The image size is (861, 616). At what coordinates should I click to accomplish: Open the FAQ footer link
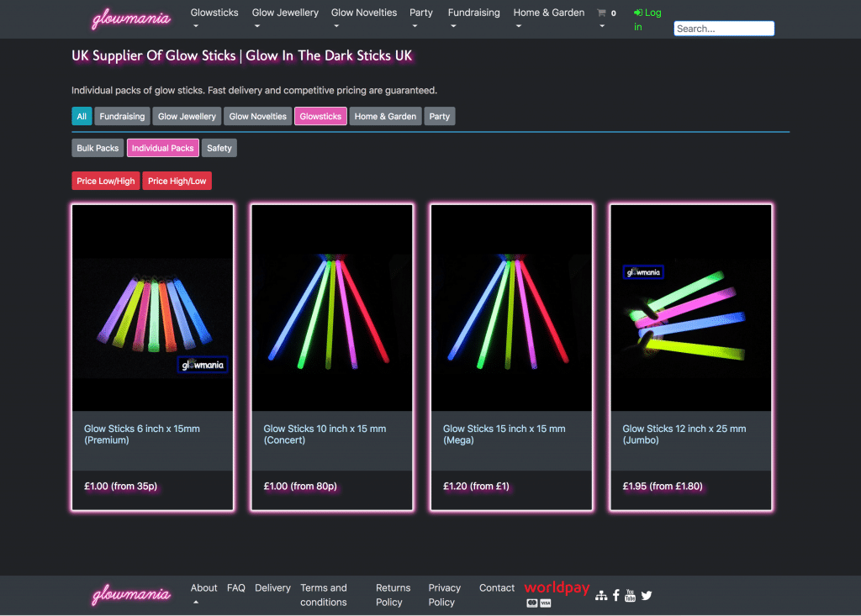(x=236, y=588)
